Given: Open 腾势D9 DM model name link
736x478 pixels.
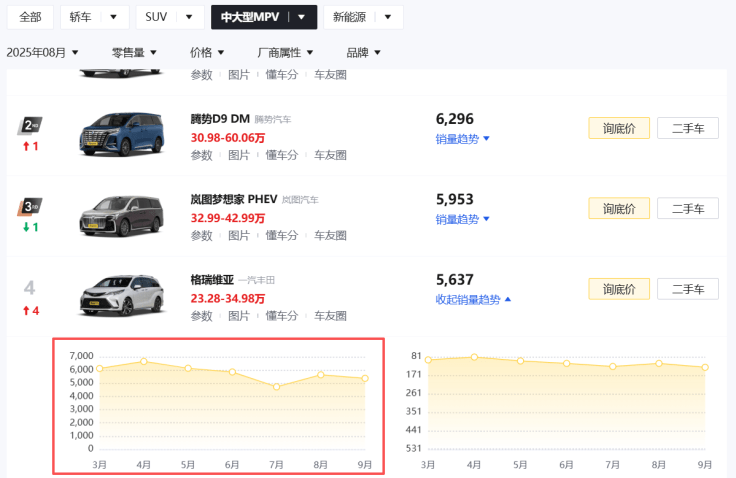Looking at the screenshot, I should pyautogui.click(x=220, y=119).
